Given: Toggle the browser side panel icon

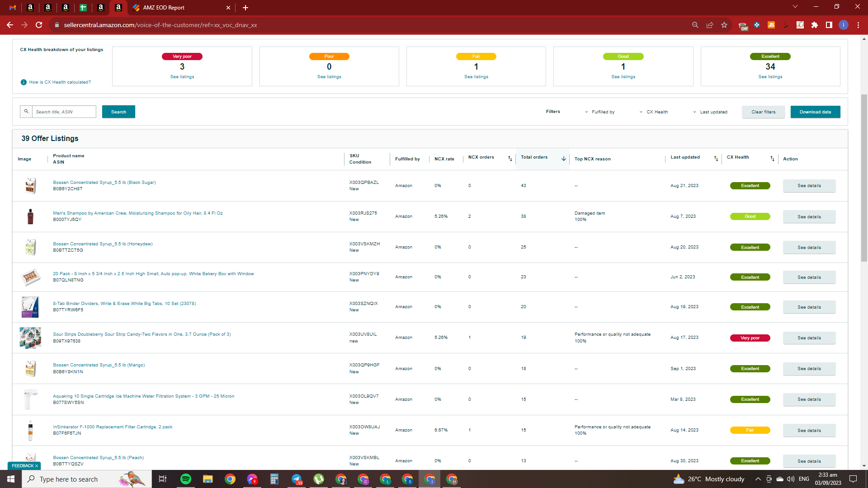Looking at the screenshot, I should click(x=829, y=25).
